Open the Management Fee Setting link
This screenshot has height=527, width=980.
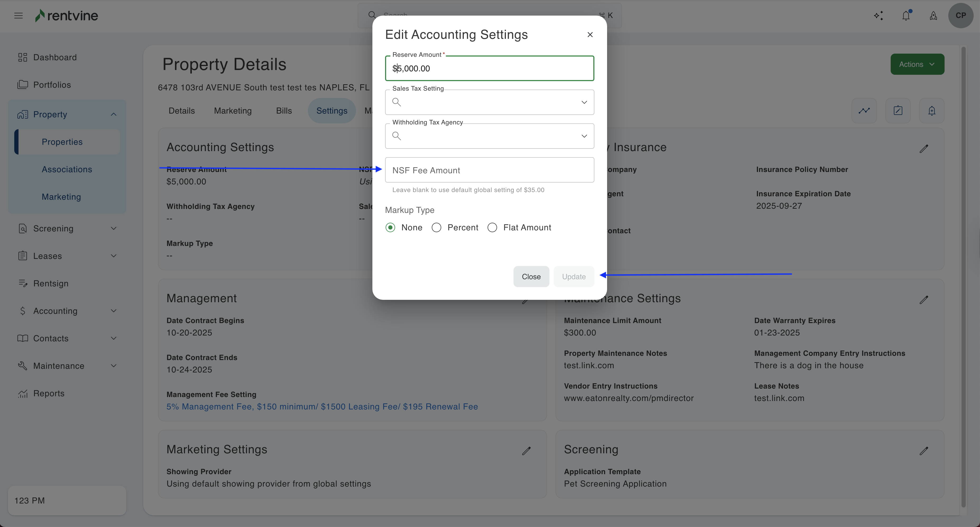click(x=322, y=407)
